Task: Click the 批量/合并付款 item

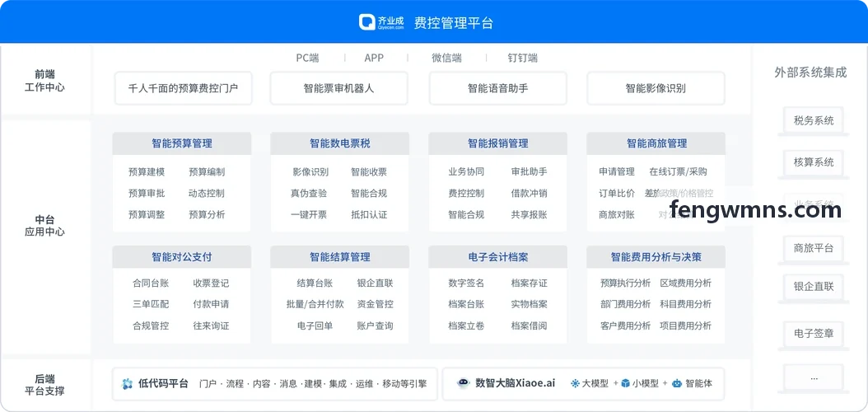Action: click(x=315, y=304)
